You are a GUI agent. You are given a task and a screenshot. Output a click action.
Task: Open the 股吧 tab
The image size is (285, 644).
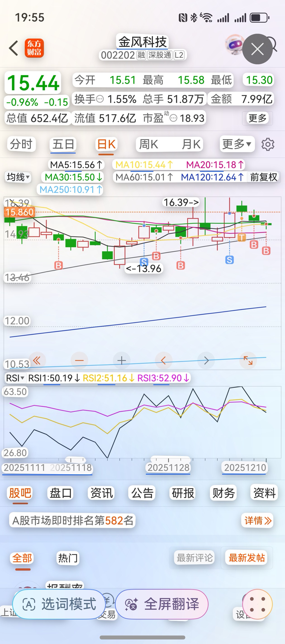point(20,493)
